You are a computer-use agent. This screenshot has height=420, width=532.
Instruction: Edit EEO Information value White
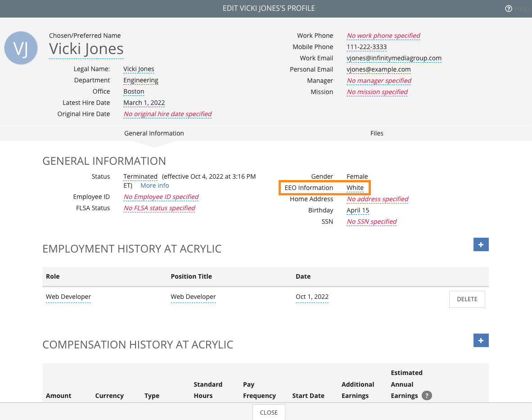(355, 188)
